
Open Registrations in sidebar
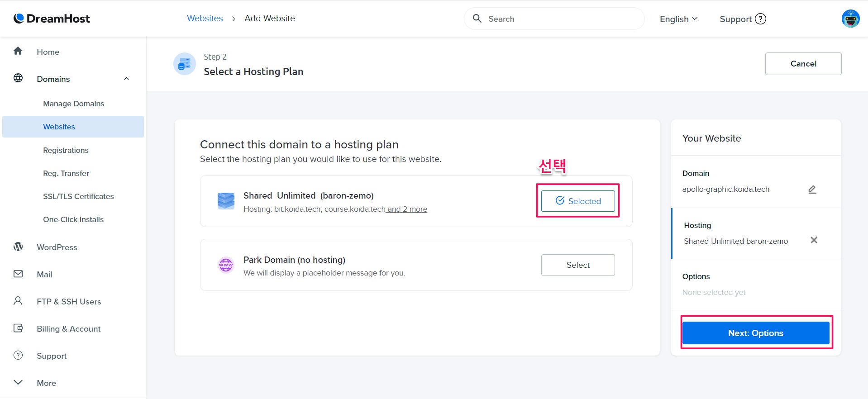click(x=66, y=150)
